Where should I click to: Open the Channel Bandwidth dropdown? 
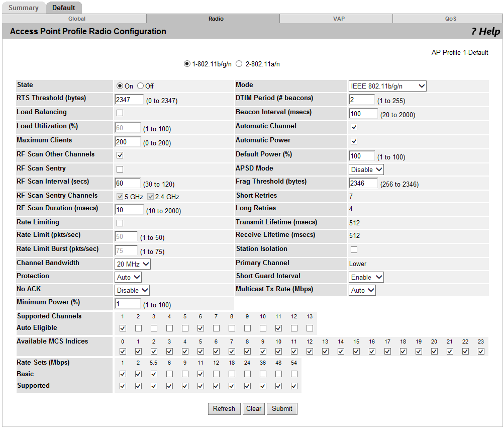[132, 263]
